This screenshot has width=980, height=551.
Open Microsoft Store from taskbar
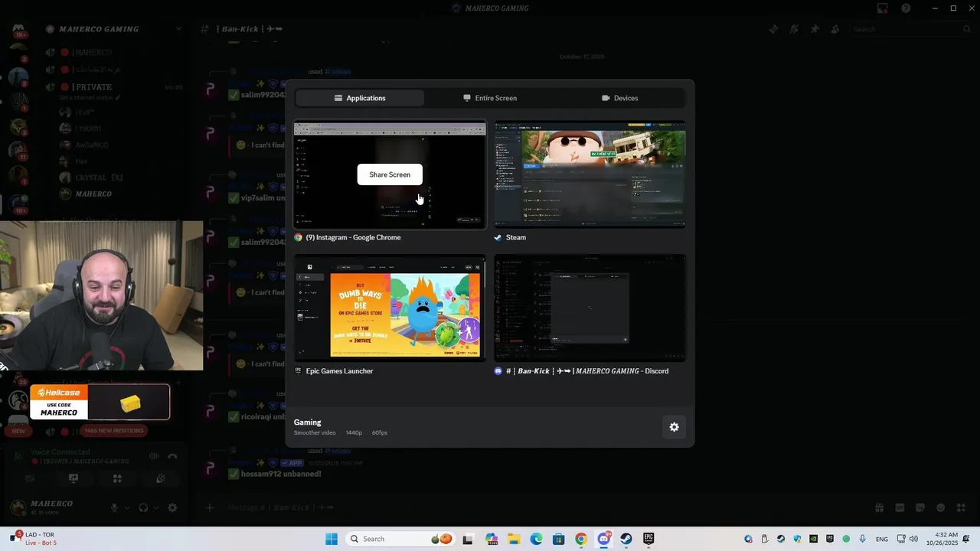coord(559,539)
